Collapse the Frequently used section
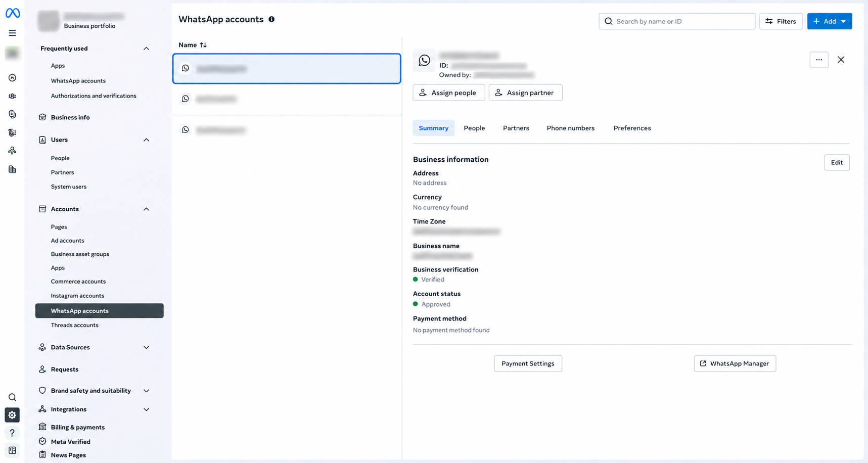Image resolution: width=868 pixels, height=463 pixels. (x=147, y=49)
